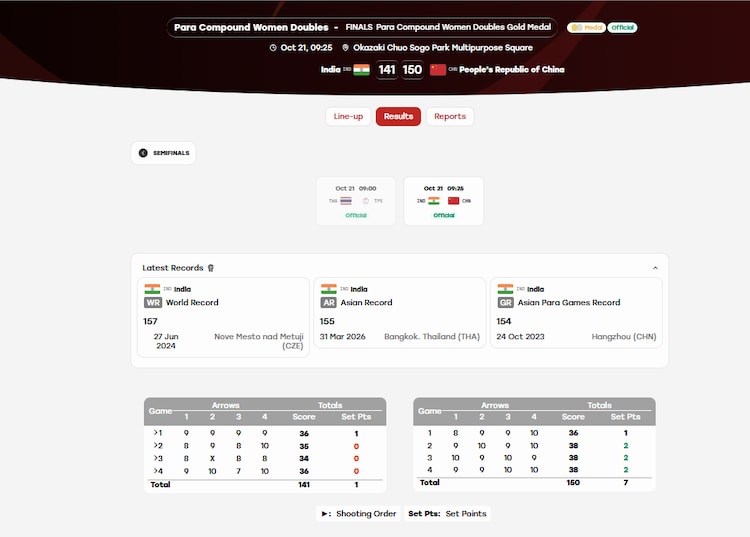Click China total score 150 in table
The width and height of the screenshot is (750, 537).
pyautogui.click(x=573, y=483)
